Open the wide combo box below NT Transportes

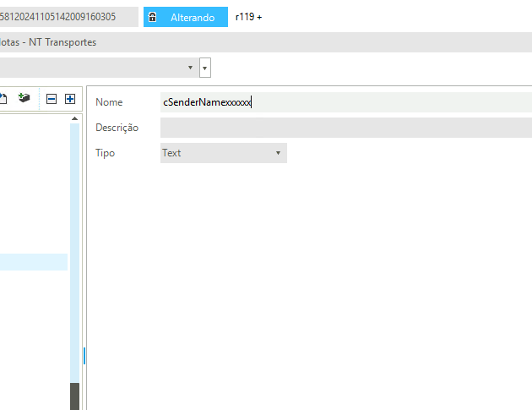tap(97, 68)
